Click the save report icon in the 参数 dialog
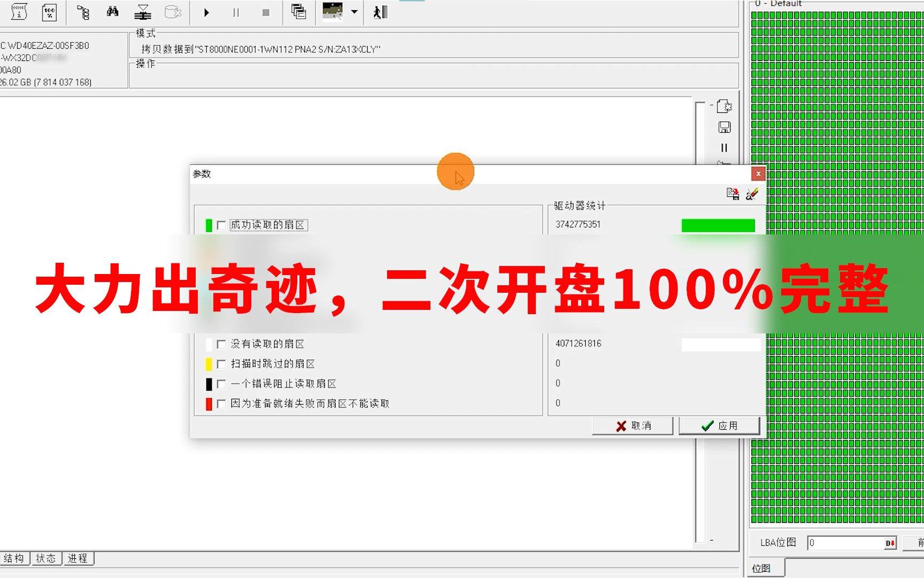The image size is (924, 578). [x=734, y=194]
